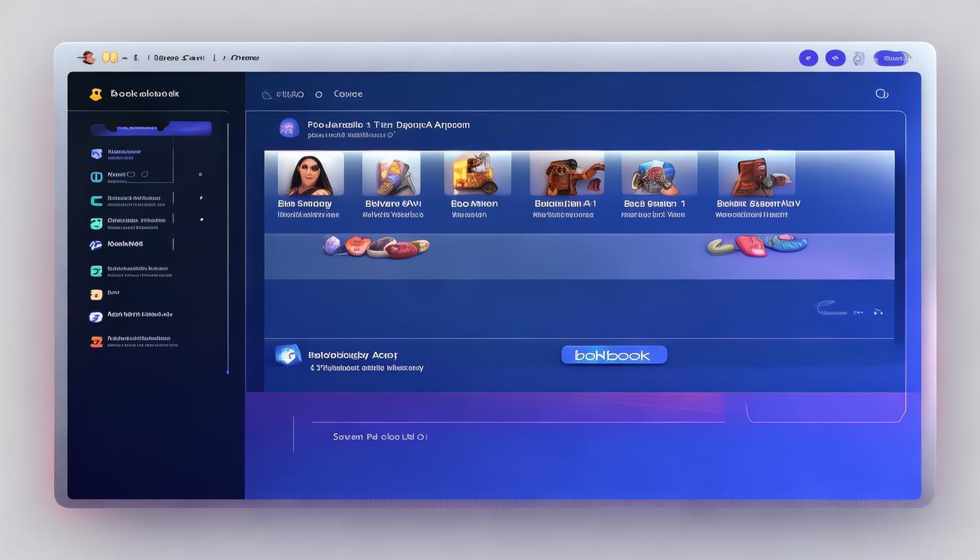Click the purple pill button in the title bar
This screenshot has width=980, height=560.
[891, 58]
